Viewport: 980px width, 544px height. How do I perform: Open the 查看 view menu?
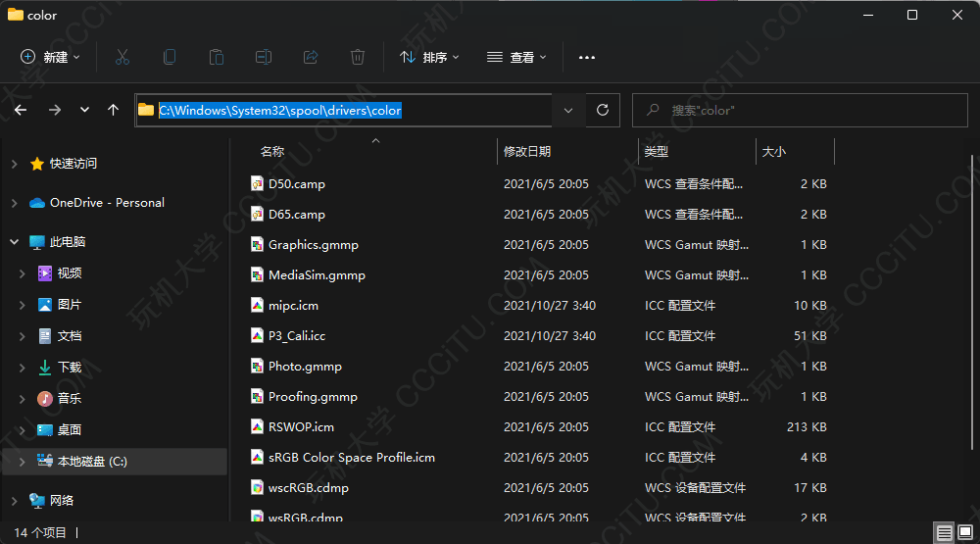point(516,58)
